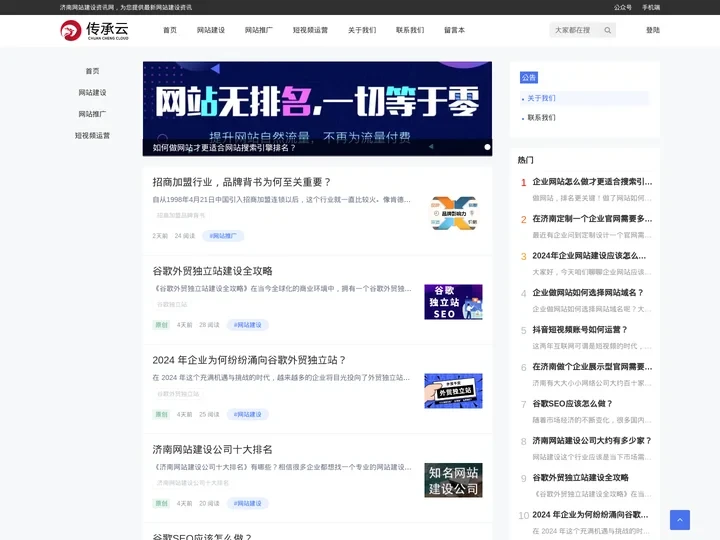Viewport: 720px width, 540px height.
Task: Select 网站推广 in the left sidebar
Action: [92, 114]
